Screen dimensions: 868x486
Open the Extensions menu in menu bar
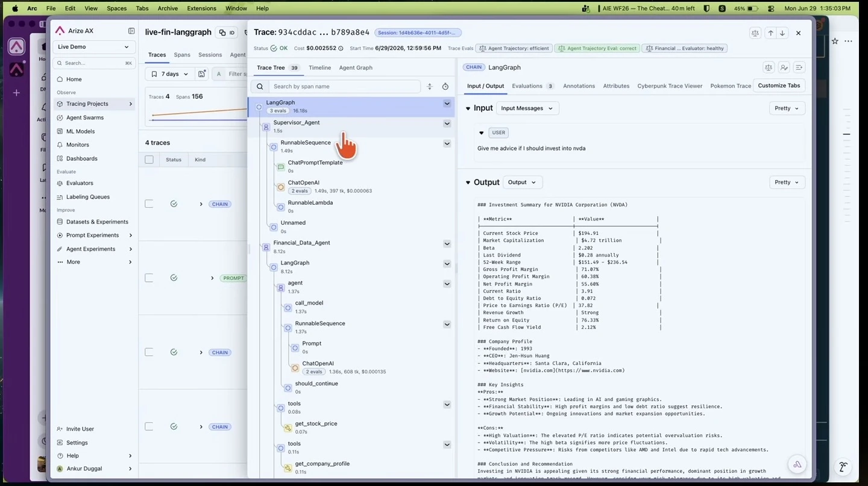tap(201, 8)
